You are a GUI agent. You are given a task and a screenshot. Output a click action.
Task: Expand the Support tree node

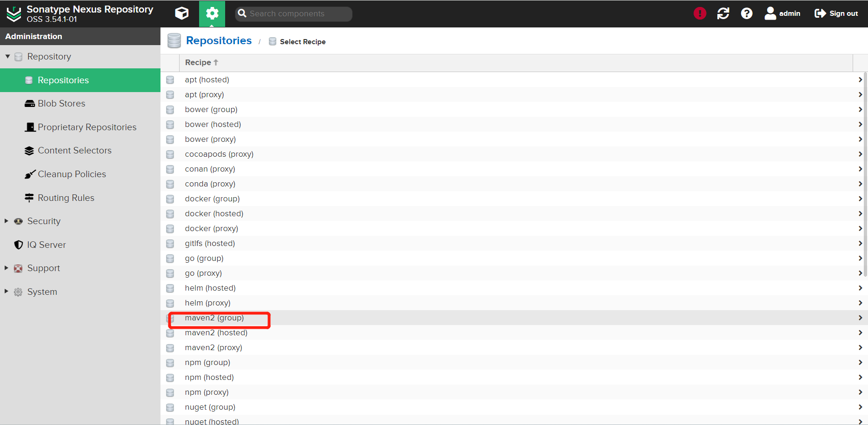click(x=7, y=268)
